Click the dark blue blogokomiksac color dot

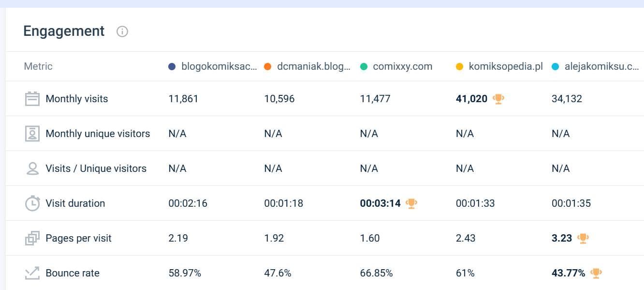coord(172,67)
